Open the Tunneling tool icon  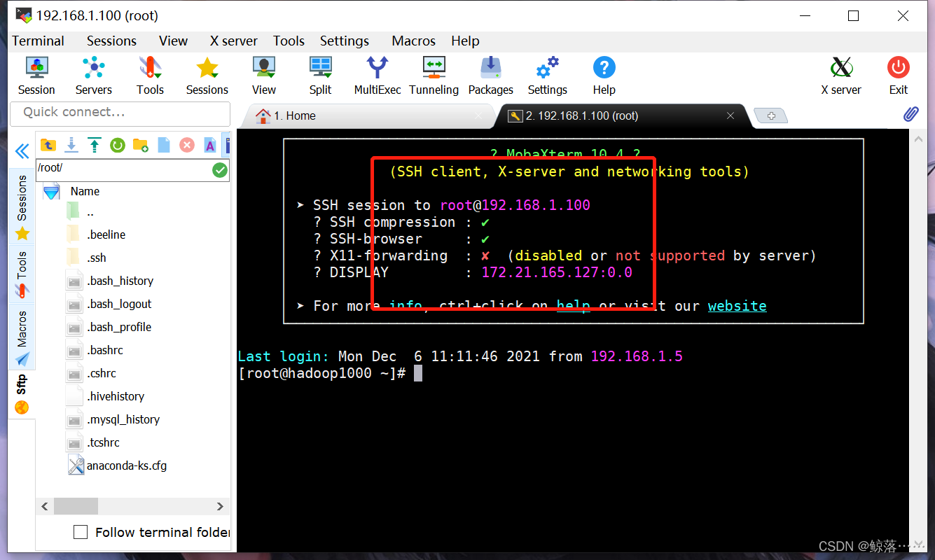click(434, 76)
